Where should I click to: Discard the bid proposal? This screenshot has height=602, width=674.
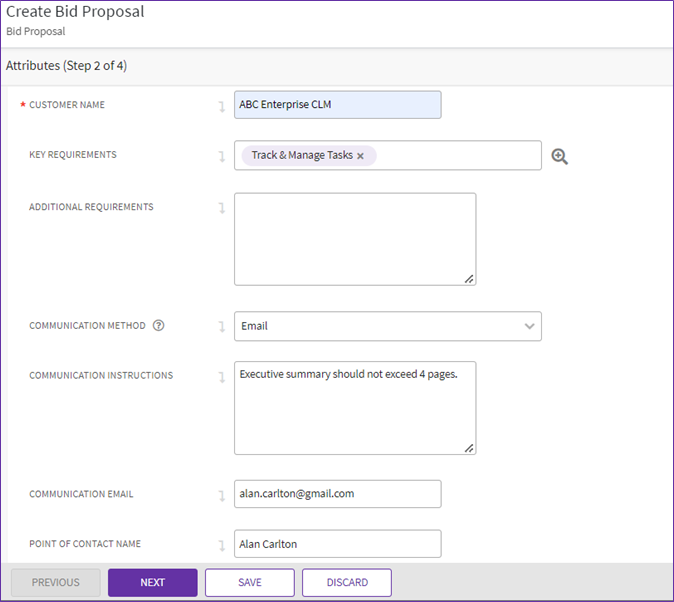pyautogui.click(x=346, y=582)
